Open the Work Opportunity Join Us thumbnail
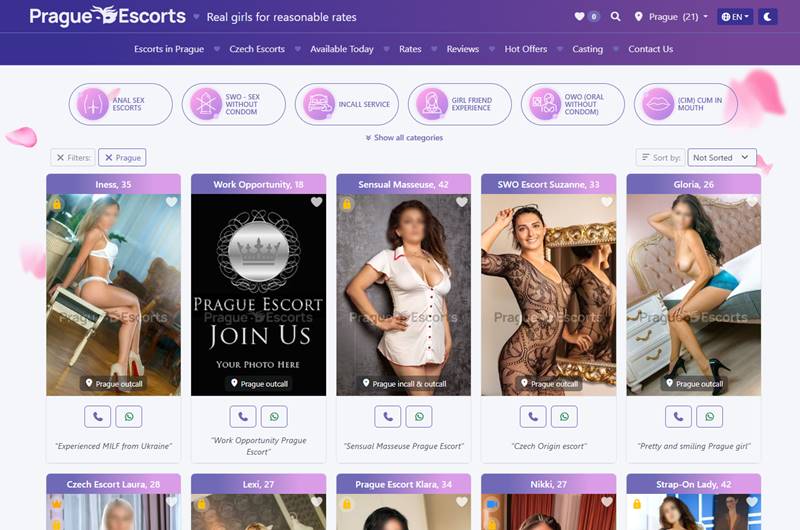 click(259, 295)
